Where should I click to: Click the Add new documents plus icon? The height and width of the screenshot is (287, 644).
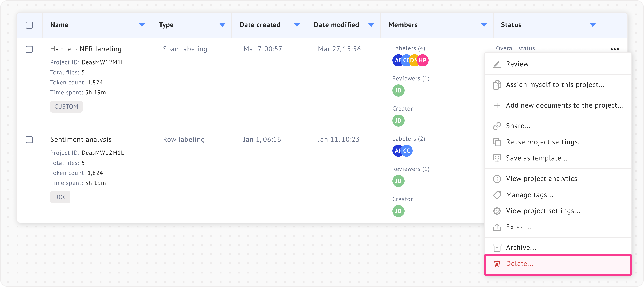pyautogui.click(x=497, y=105)
